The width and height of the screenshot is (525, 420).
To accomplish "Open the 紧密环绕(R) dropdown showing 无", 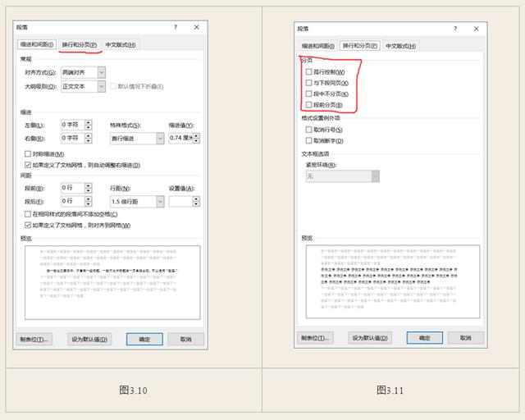I will 376,176.
